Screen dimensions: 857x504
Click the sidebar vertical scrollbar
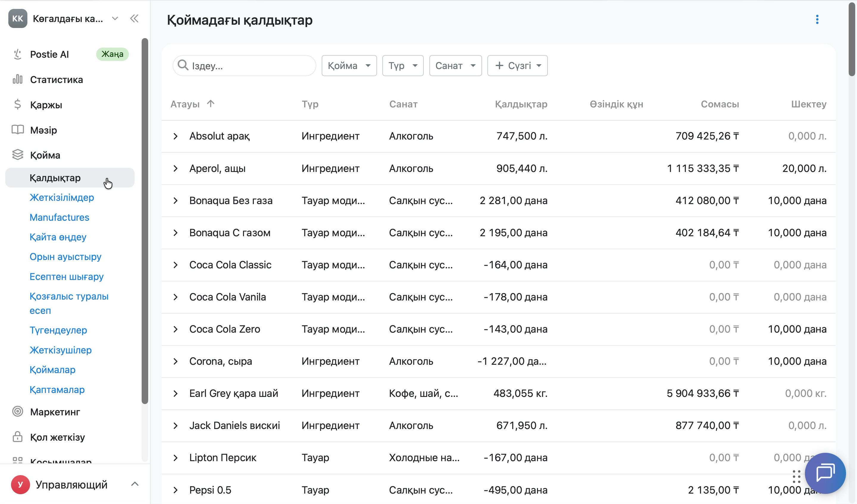click(x=145, y=221)
